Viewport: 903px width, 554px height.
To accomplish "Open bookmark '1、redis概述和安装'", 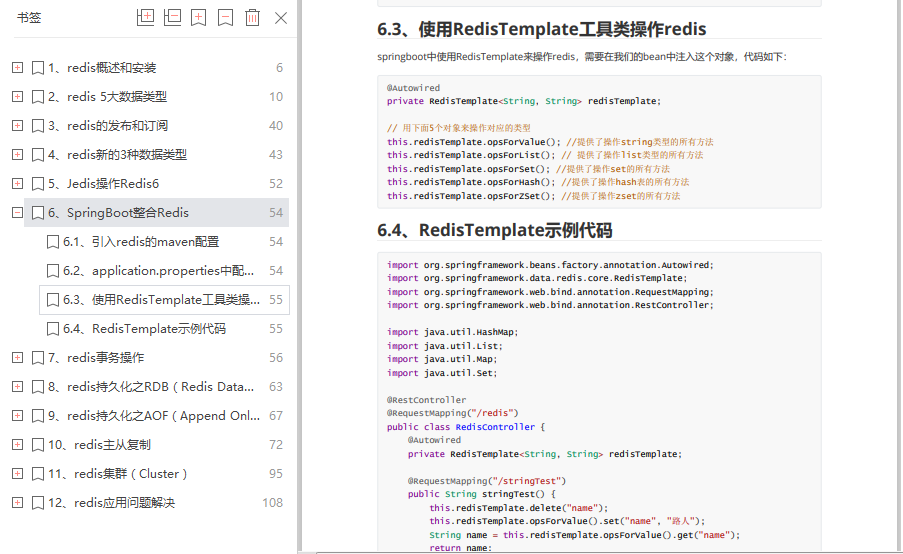I will [x=102, y=68].
